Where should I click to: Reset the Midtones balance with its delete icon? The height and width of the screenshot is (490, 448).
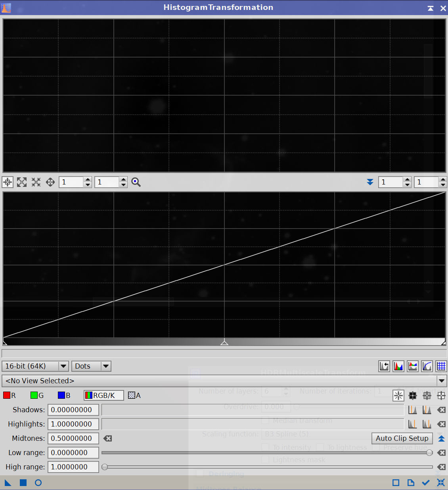(x=107, y=438)
